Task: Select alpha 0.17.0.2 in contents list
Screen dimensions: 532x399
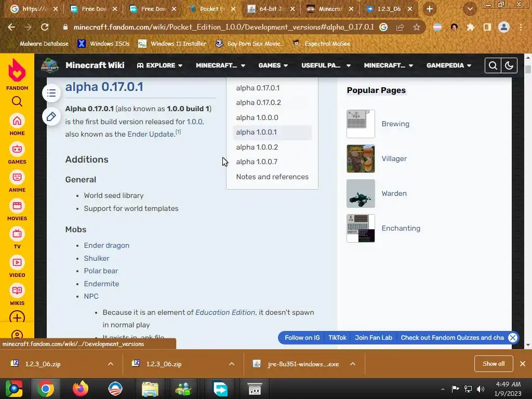Action: (x=259, y=102)
